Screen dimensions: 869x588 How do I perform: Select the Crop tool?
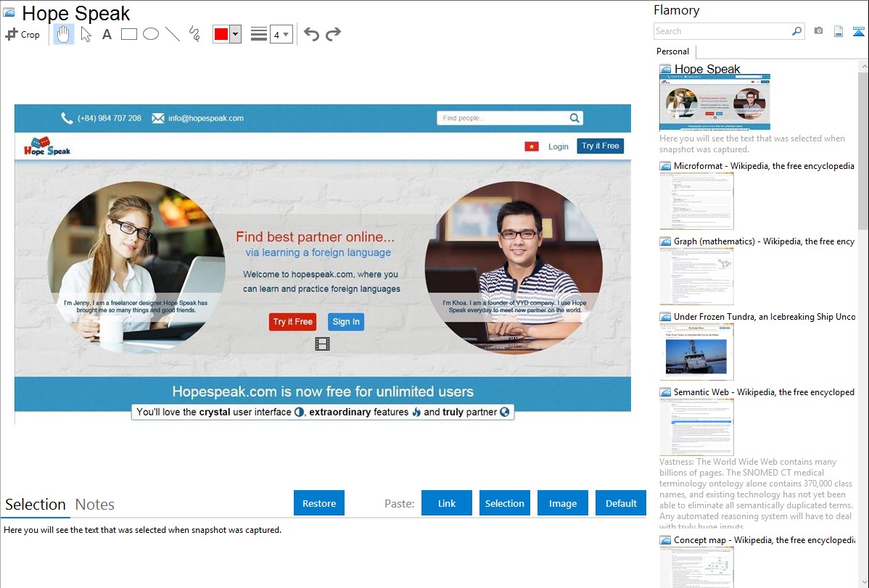coord(22,34)
